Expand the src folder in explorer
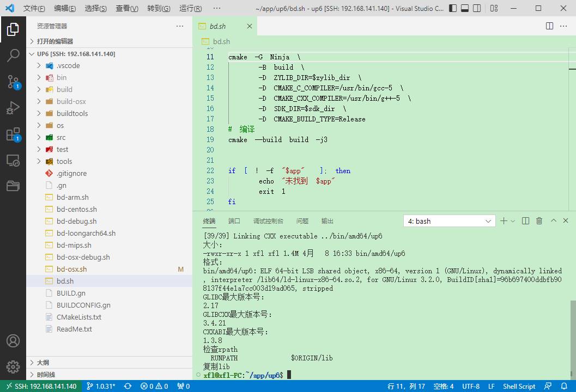The image size is (576, 392). click(60, 137)
